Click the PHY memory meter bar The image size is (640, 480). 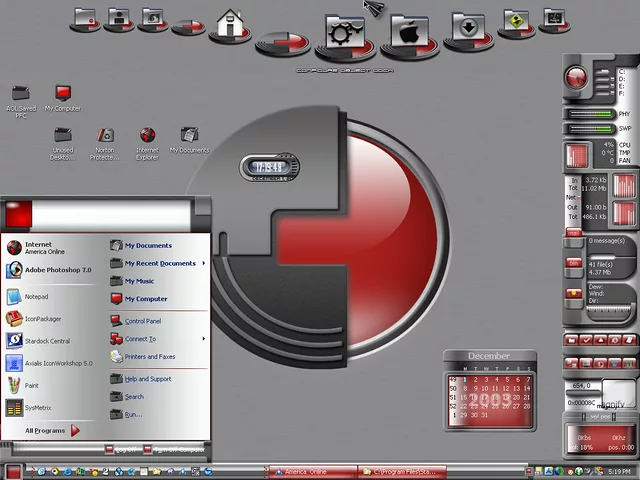click(591, 114)
